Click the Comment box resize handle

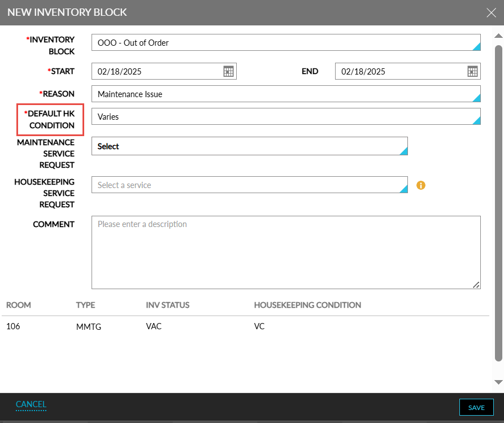point(476,285)
